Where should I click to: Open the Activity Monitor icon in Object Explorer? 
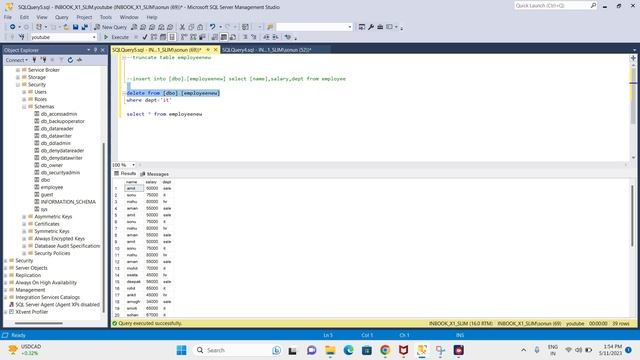79,60
